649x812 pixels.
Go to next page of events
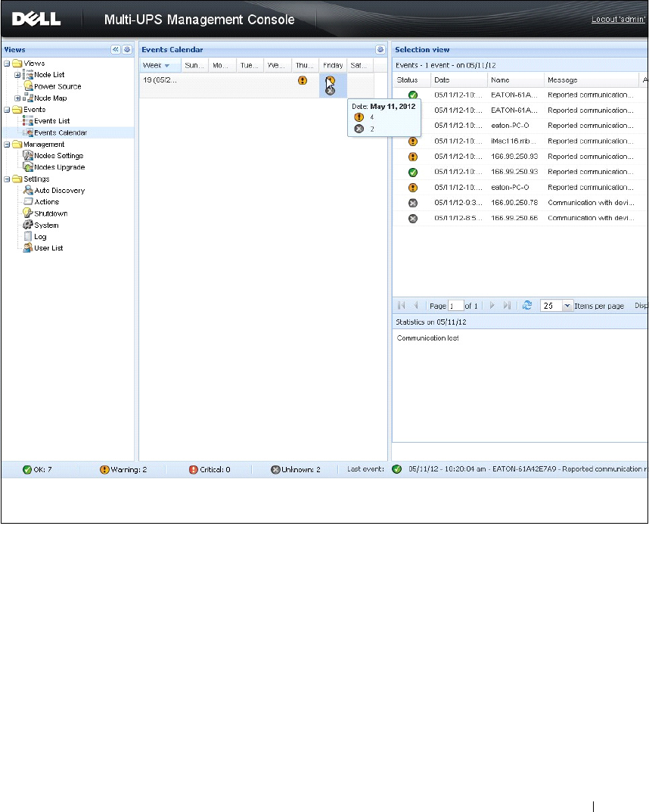(x=492, y=306)
